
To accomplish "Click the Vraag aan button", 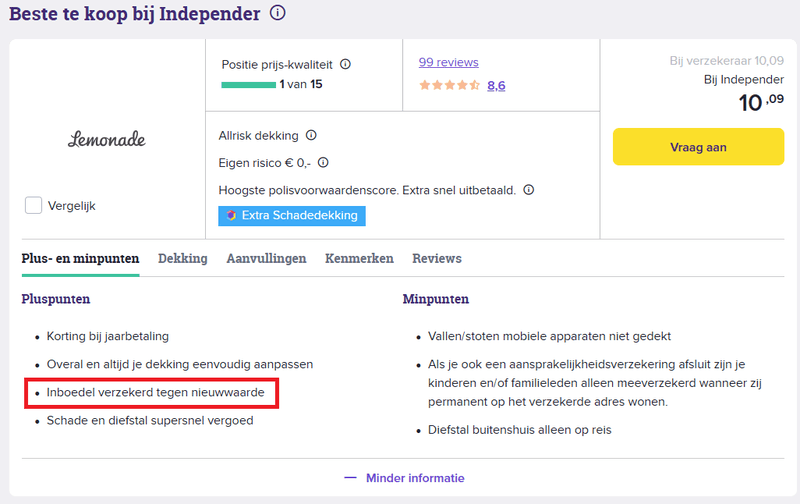I will [x=698, y=147].
